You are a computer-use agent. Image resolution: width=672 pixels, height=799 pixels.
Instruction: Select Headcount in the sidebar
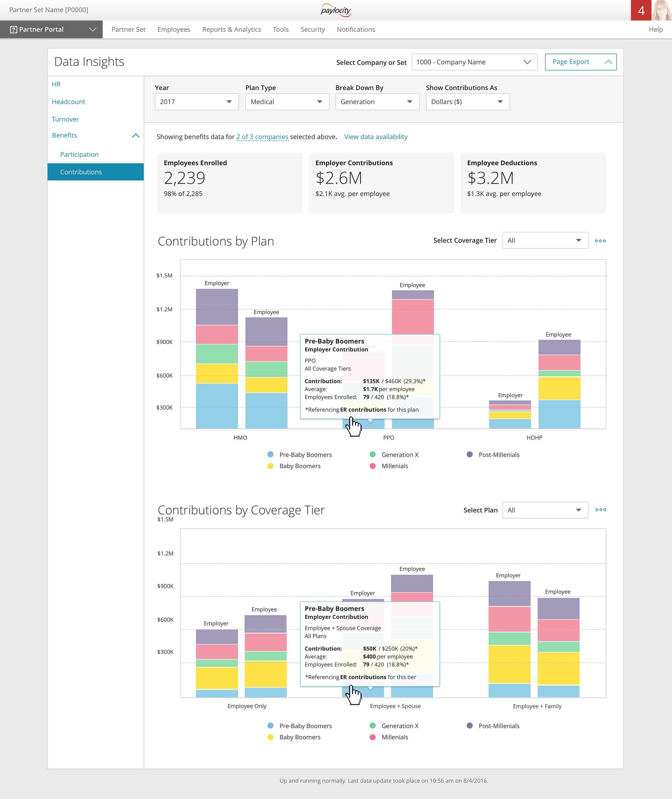[x=69, y=102]
